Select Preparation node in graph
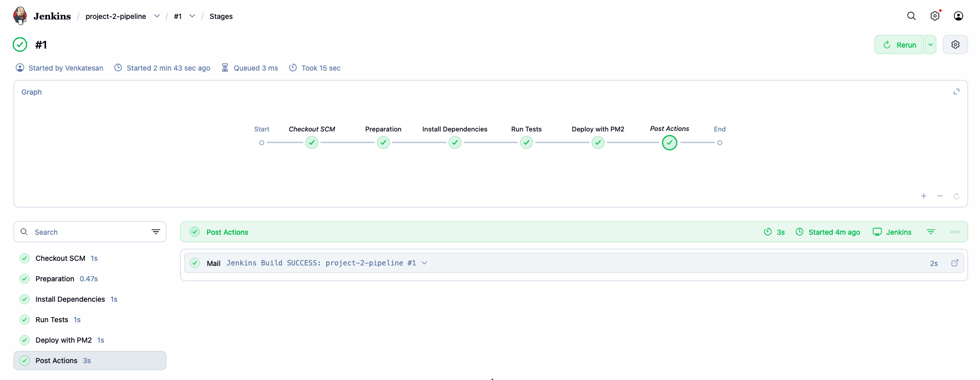This screenshot has width=980, height=380. click(383, 143)
